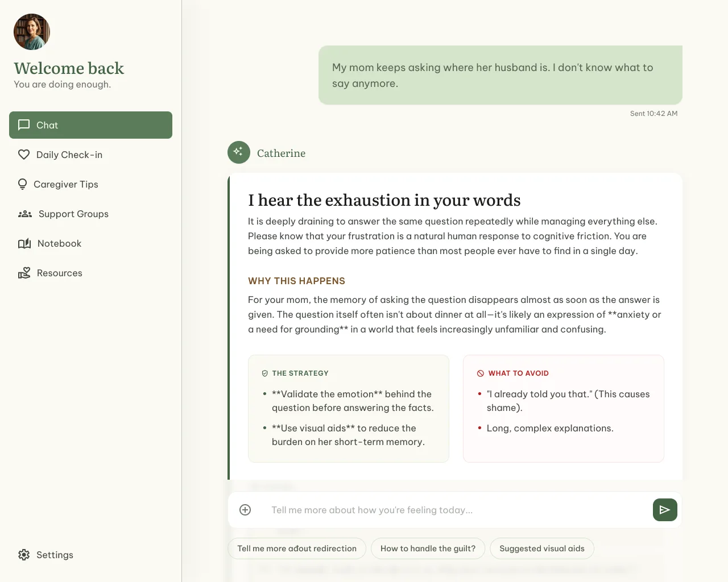Screen dimensions: 728x582
Task: Open Daily Check-in page
Action: pyautogui.click(x=90, y=155)
